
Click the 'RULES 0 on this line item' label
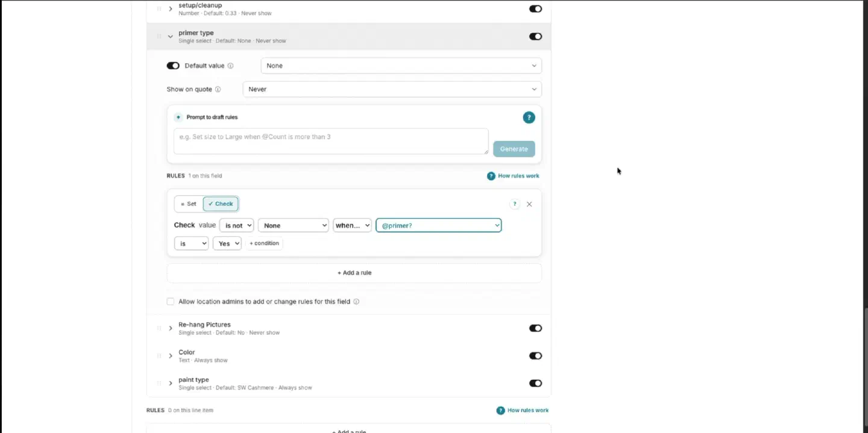180,410
